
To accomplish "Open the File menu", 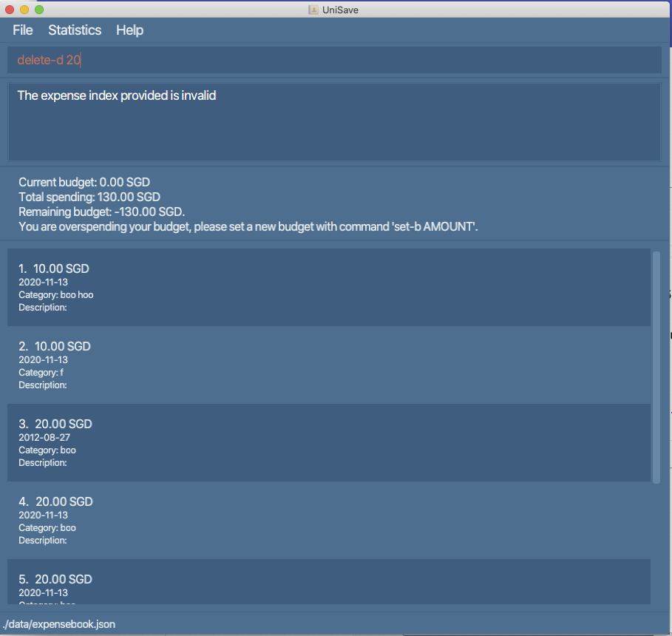I will click(23, 30).
